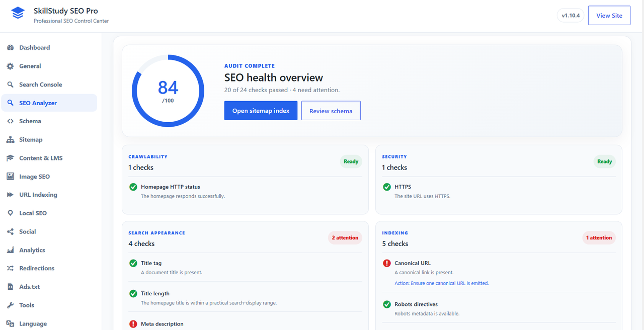Click 'Professional SEO Control Center' subtitle
The width and height of the screenshot is (644, 330).
(71, 21)
